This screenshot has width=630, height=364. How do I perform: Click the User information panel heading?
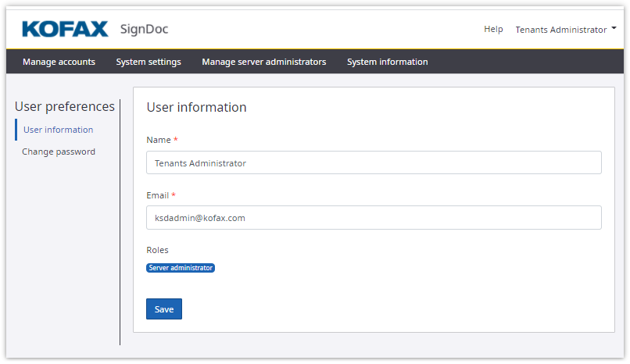[196, 108]
